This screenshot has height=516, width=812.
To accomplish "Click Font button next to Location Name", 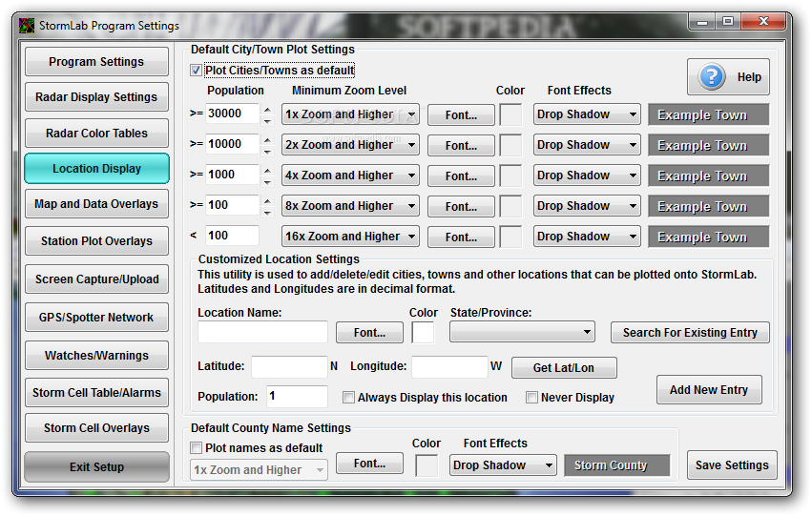I will point(369,332).
